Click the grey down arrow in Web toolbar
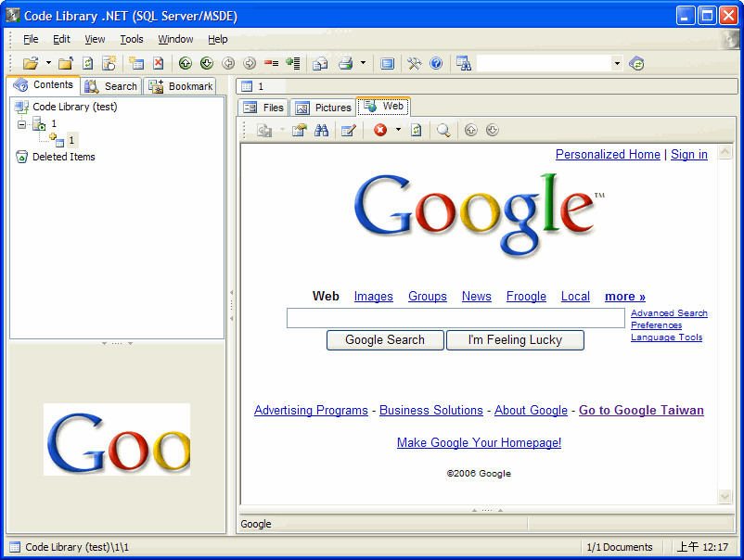This screenshot has height=560, width=744. [x=493, y=130]
